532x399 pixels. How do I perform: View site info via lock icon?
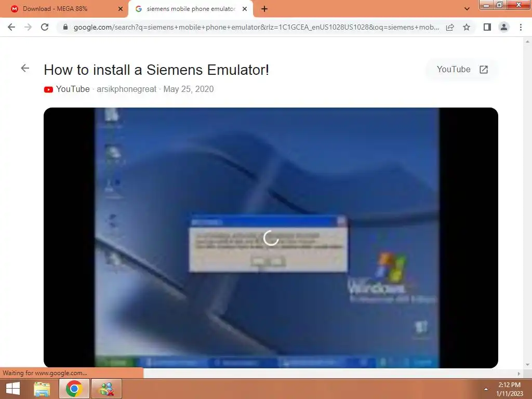[x=65, y=27]
